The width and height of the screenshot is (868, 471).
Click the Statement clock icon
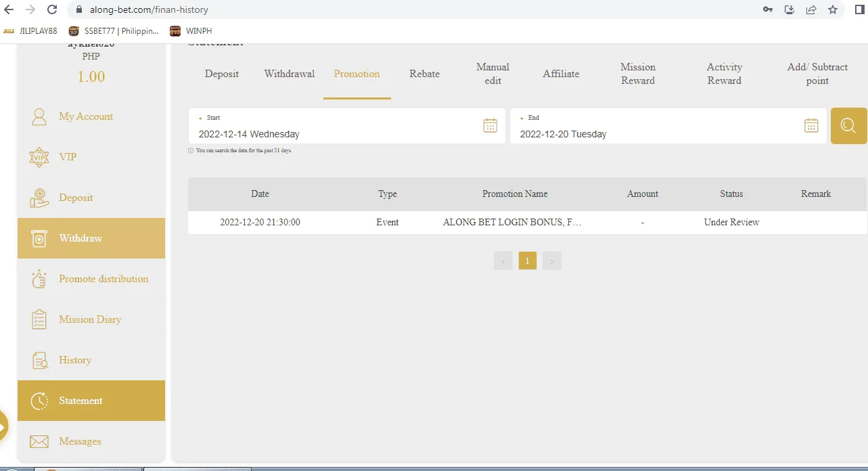pos(39,401)
